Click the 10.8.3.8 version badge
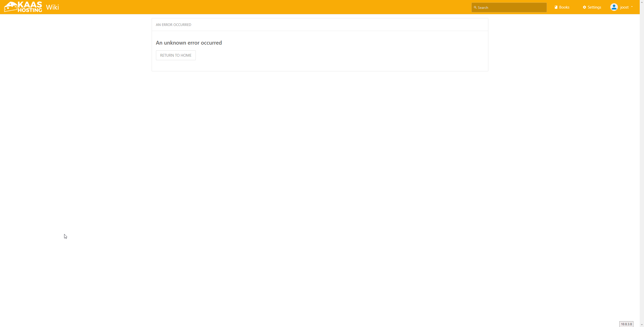 coord(626,324)
